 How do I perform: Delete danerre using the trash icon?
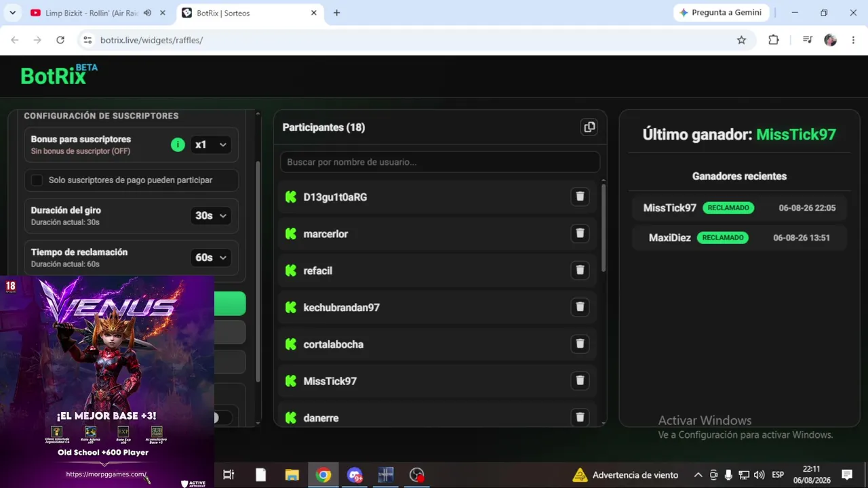[580, 418]
